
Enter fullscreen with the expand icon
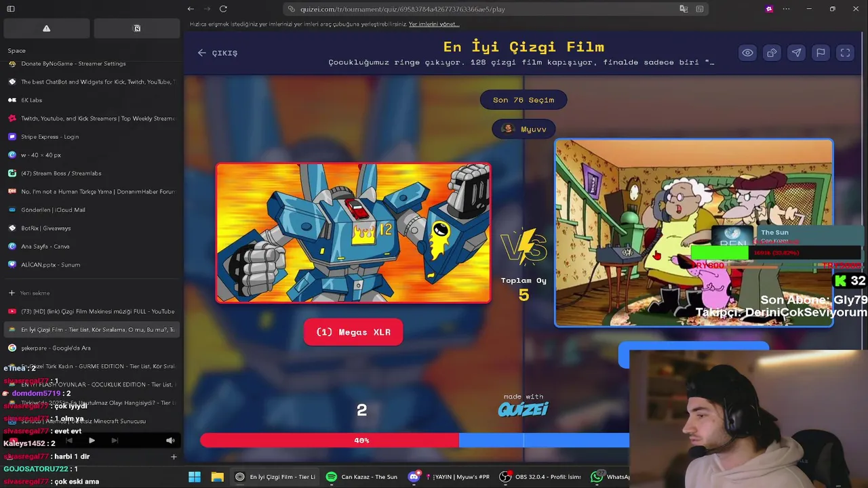pyautogui.click(x=845, y=53)
